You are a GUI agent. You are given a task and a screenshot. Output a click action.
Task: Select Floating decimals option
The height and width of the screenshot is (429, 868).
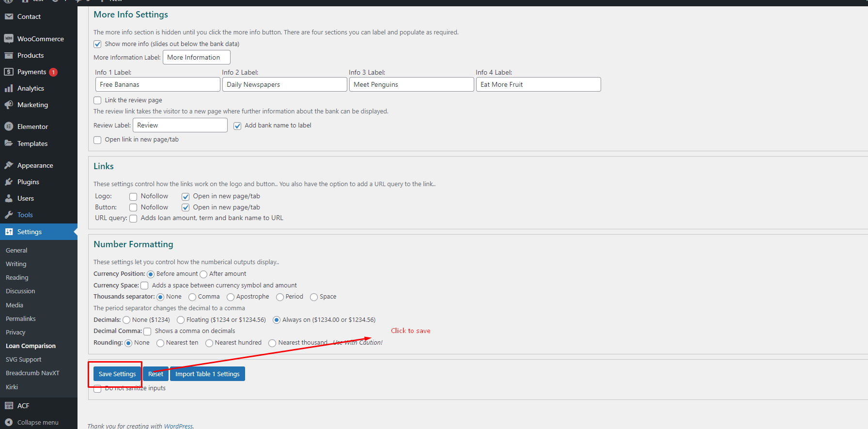(x=181, y=320)
